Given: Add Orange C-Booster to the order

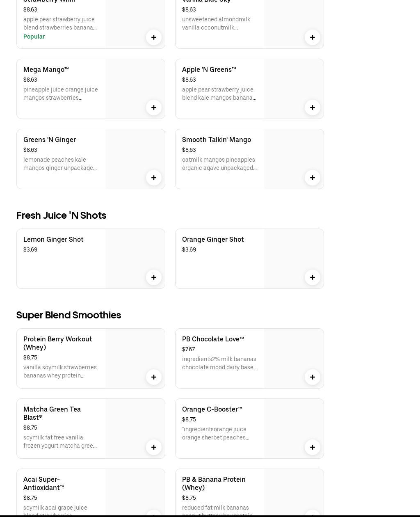Looking at the screenshot, I should point(313,447).
